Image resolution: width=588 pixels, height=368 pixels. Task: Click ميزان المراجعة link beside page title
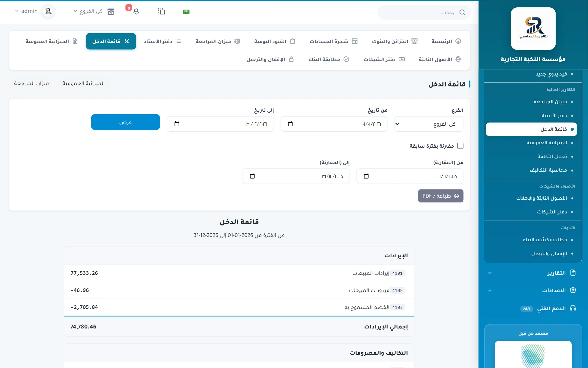[x=31, y=83]
